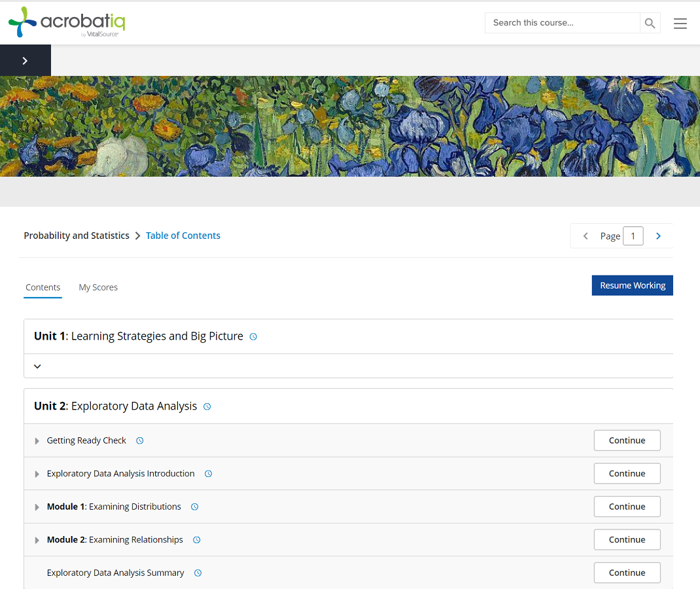Screen dimensions: 700x589
Task: Click the Acrobatiq logo
Action: tap(67, 22)
